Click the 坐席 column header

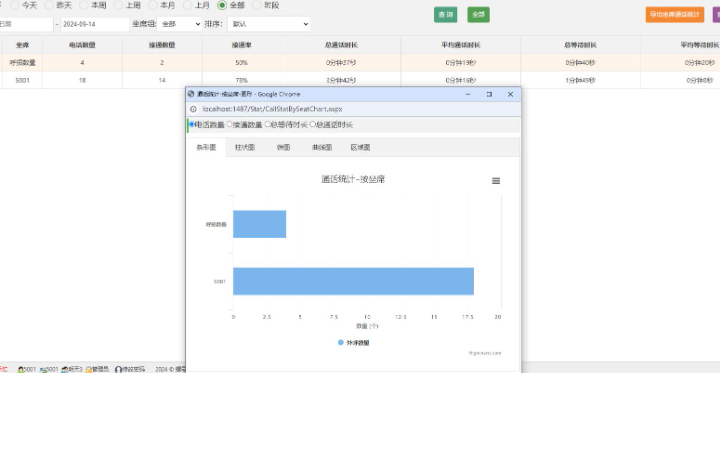[22, 45]
